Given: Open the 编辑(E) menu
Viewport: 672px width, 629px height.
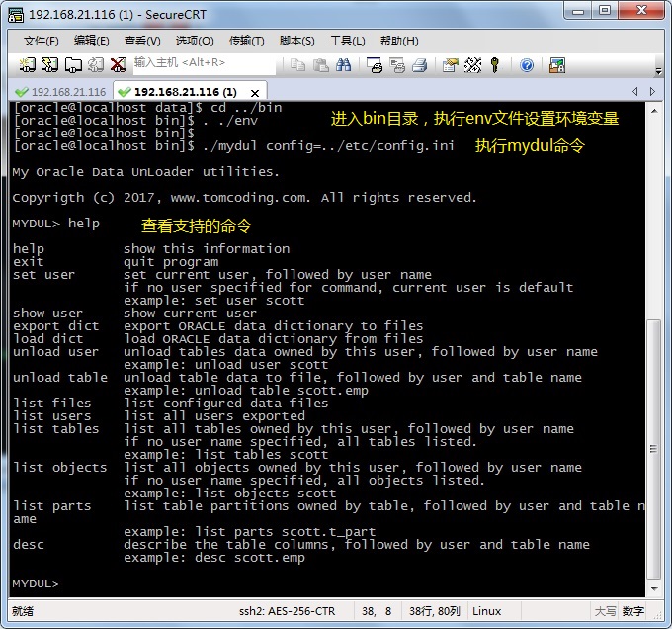Looking at the screenshot, I should pyautogui.click(x=91, y=41).
